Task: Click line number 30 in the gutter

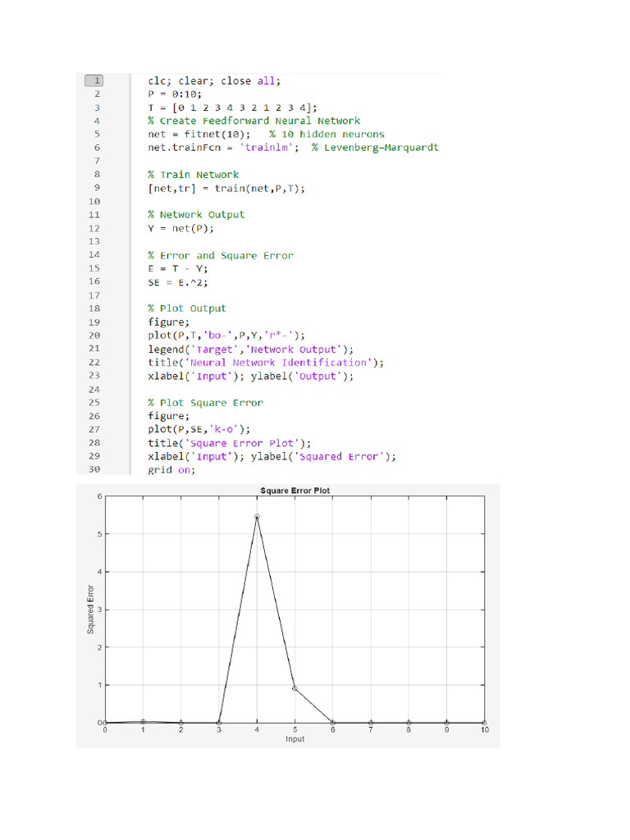Action: [x=94, y=469]
